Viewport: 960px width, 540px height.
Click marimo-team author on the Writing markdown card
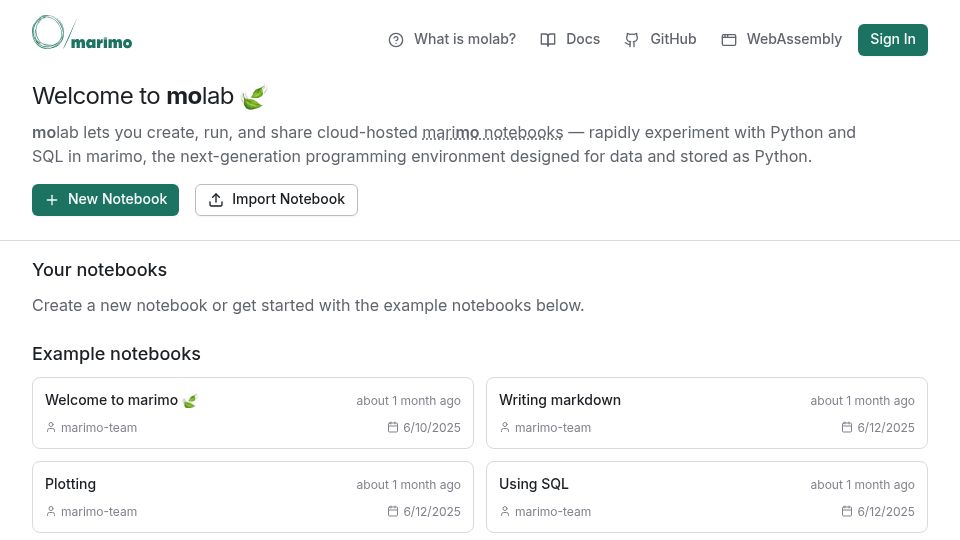(x=553, y=427)
